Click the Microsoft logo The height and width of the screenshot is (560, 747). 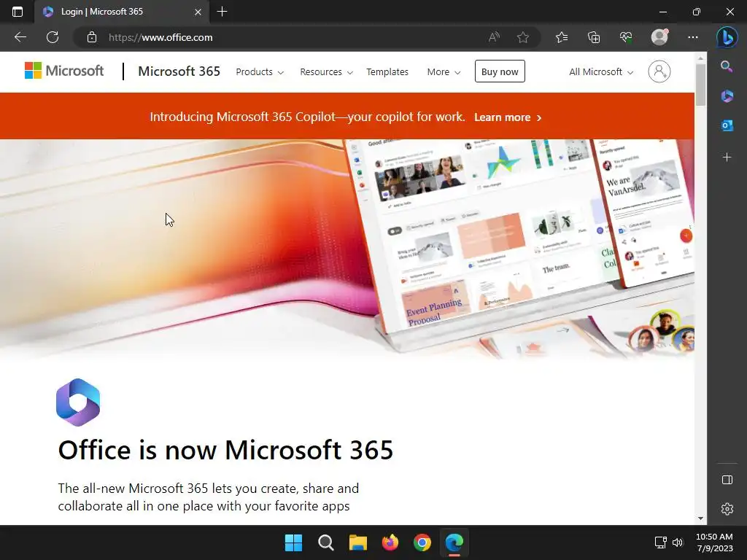[64, 71]
